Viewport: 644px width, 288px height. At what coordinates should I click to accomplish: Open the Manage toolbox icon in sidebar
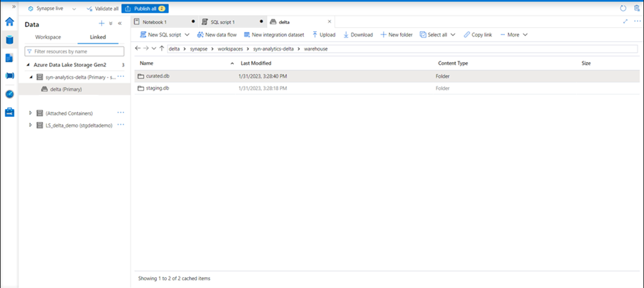click(x=9, y=113)
